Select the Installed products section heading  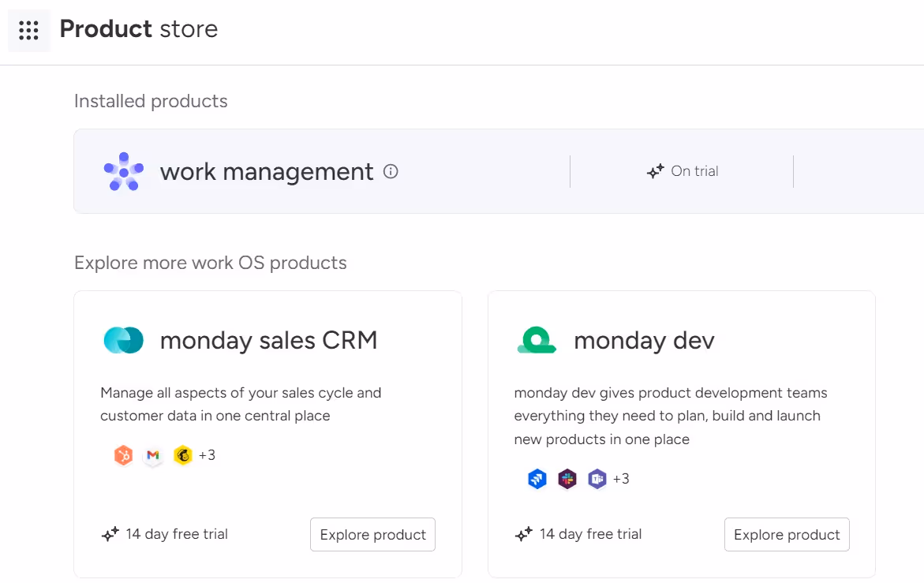coord(150,101)
